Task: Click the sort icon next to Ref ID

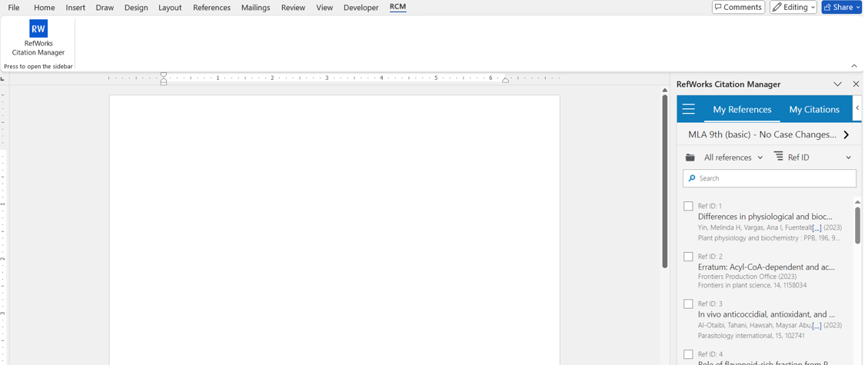Action: [x=778, y=157]
